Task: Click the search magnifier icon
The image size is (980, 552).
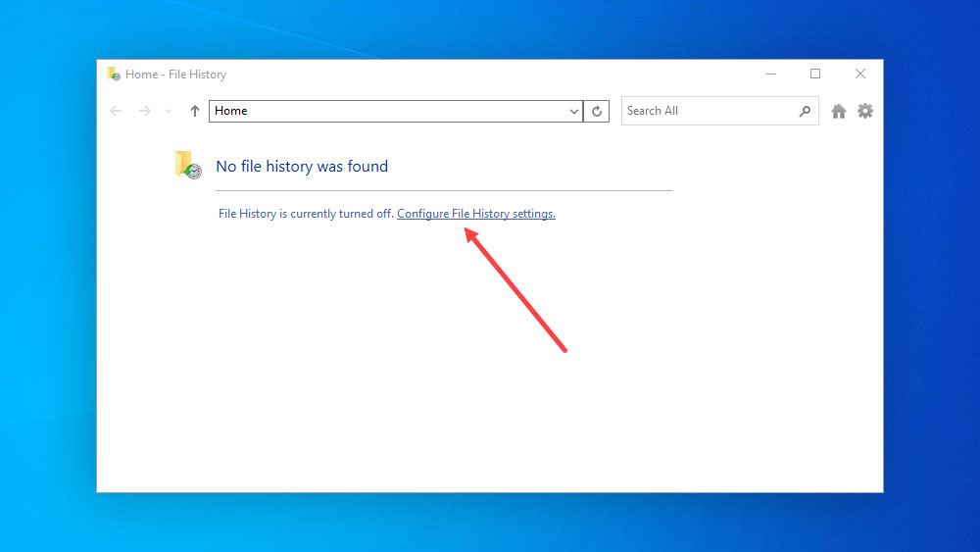Action: (x=805, y=111)
